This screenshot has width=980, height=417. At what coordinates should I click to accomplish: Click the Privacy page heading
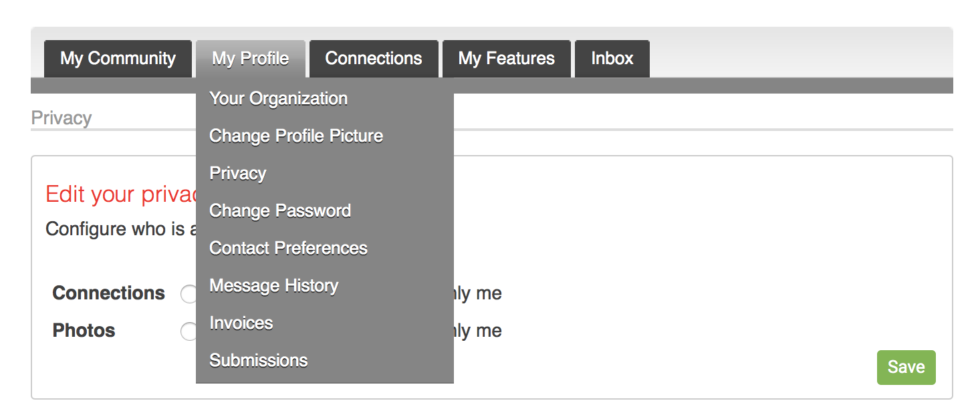pos(62,118)
